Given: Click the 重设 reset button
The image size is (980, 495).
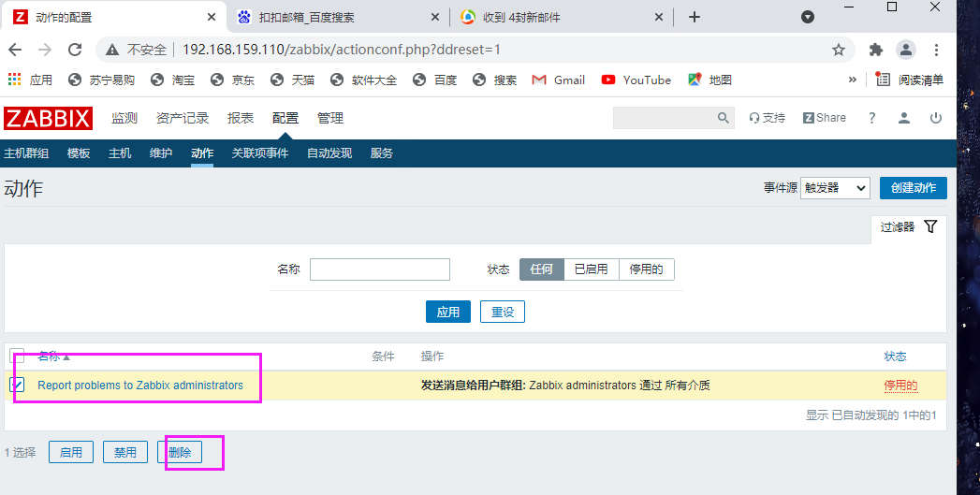Looking at the screenshot, I should coord(503,312).
